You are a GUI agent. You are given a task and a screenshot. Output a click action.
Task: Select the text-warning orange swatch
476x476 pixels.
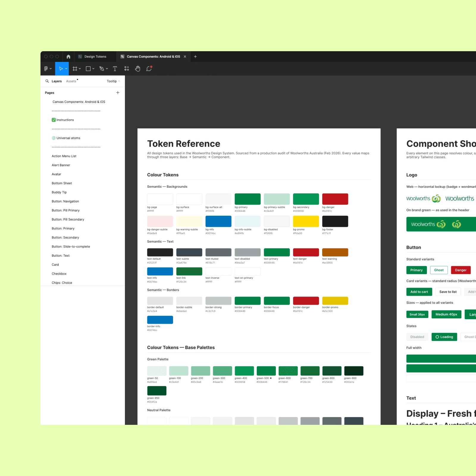335,252
